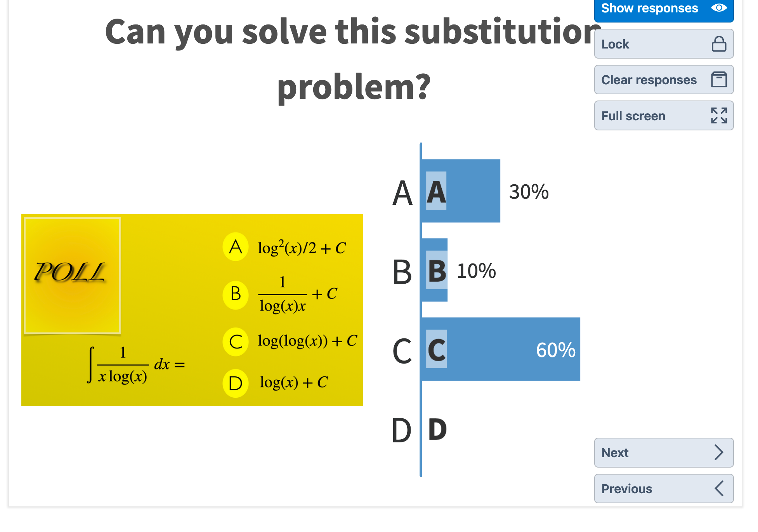
Task: Click the archive box icon on Clear responses
Action: pos(719,80)
